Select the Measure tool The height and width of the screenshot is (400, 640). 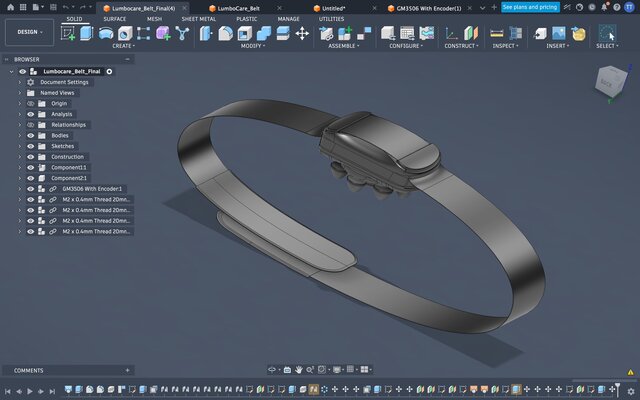point(496,33)
